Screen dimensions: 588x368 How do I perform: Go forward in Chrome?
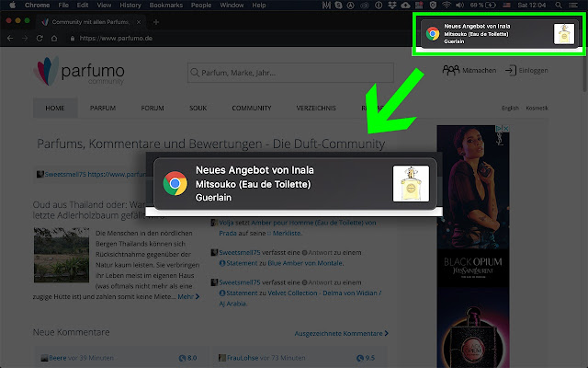tap(25, 39)
